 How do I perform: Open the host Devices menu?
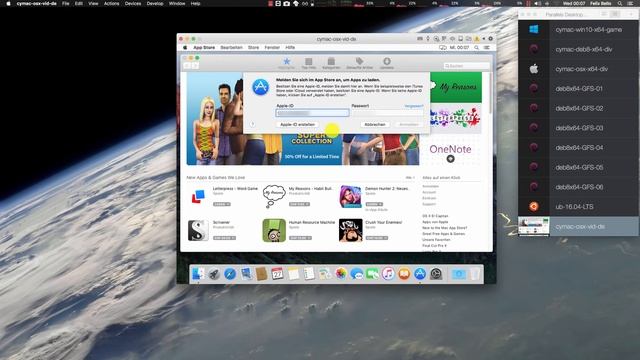tap(133, 3)
